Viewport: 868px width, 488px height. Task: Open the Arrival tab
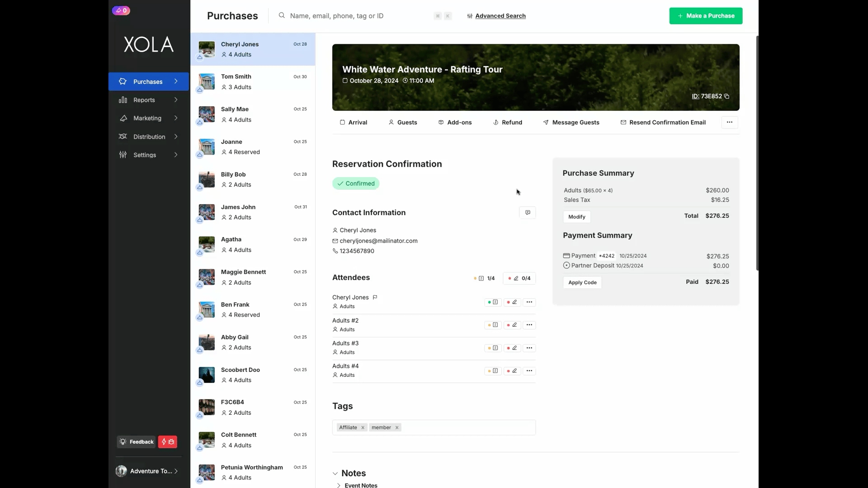(x=354, y=122)
